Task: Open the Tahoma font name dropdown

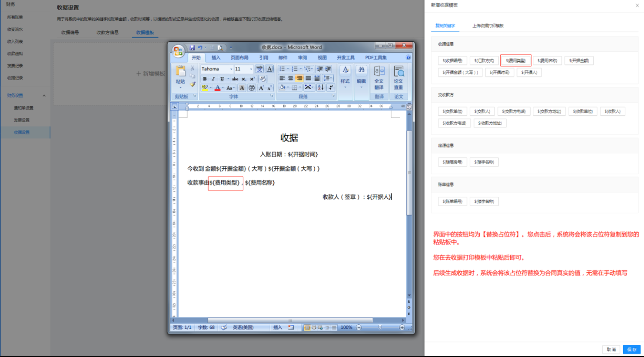Action: tap(231, 69)
